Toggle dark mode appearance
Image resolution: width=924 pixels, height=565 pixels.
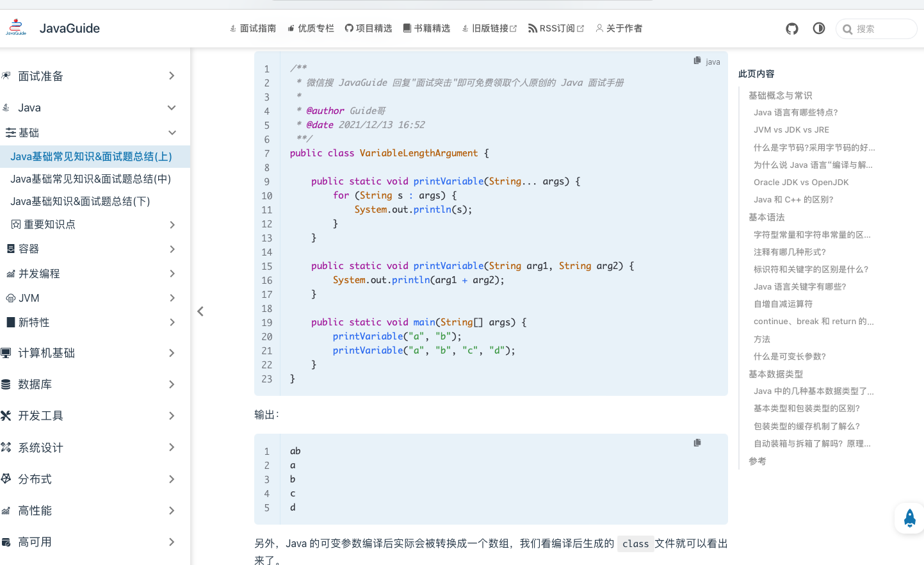[818, 28]
